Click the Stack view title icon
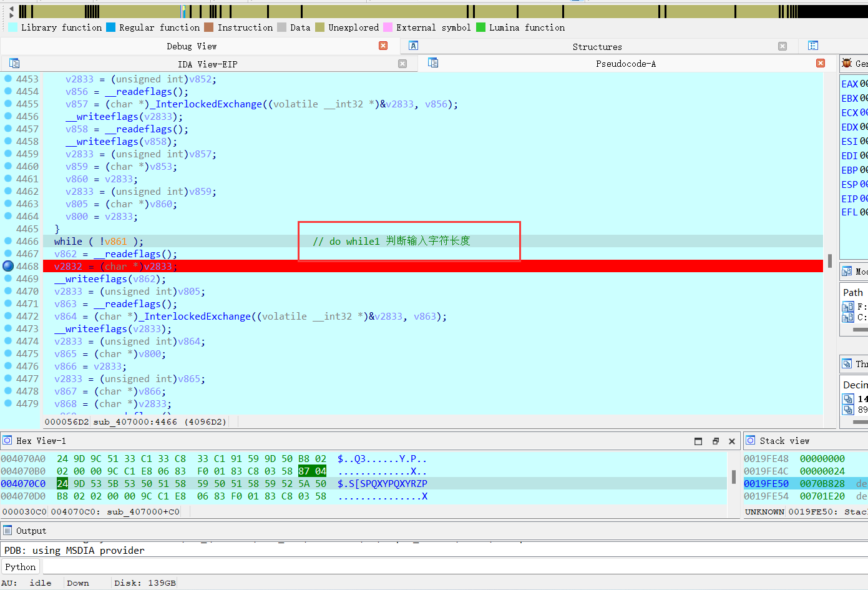Image resolution: width=868 pixels, height=590 pixels. [751, 440]
